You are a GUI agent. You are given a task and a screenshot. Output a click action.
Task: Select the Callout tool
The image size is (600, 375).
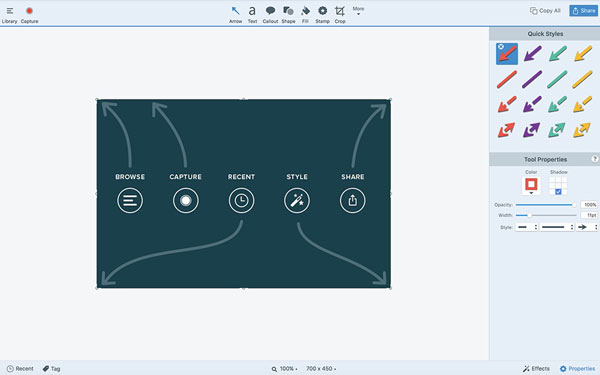[x=270, y=15]
